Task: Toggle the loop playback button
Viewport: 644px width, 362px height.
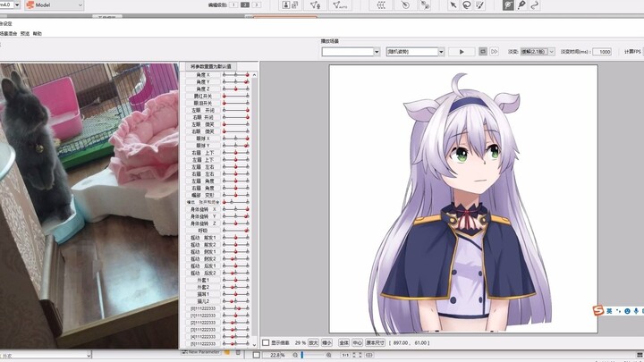Action: click(483, 51)
